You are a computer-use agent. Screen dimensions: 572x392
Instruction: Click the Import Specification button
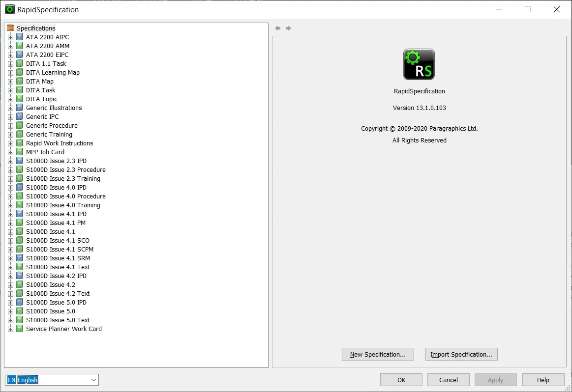tap(461, 355)
